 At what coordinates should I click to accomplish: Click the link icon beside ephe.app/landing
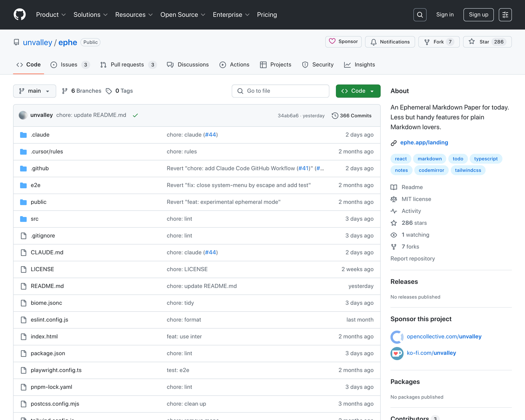pyautogui.click(x=394, y=143)
